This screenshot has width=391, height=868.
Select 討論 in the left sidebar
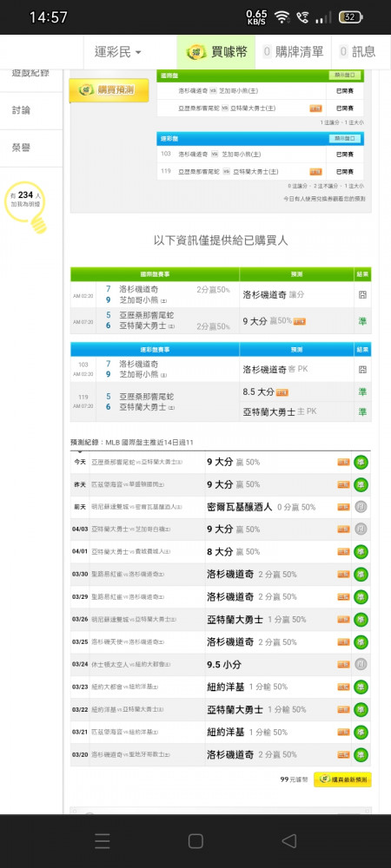click(x=22, y=110)
